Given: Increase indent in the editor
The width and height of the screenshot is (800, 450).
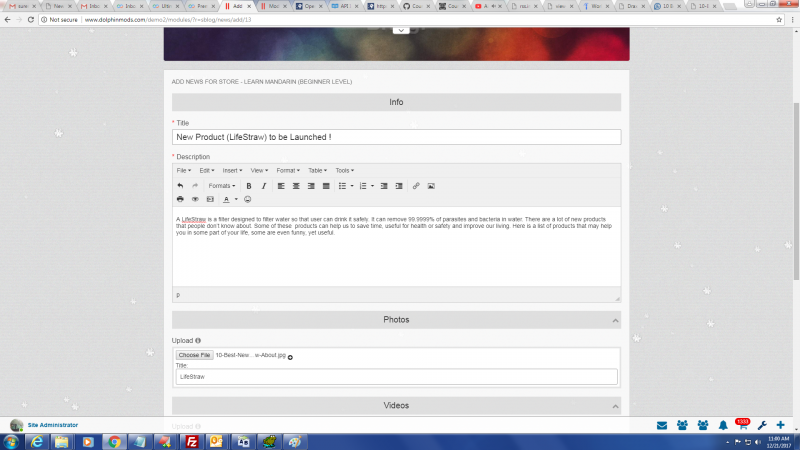Looking at the screenshot, I should (x=399, y=186).
